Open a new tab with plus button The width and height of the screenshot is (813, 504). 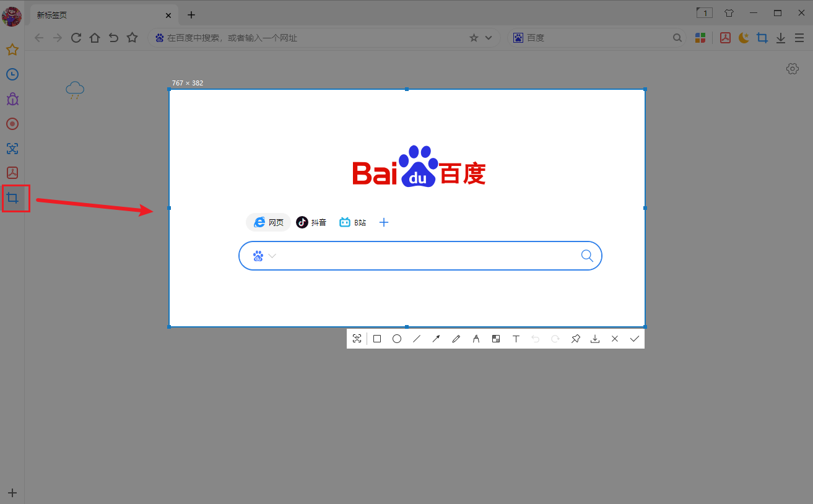(x=191, y=15)
